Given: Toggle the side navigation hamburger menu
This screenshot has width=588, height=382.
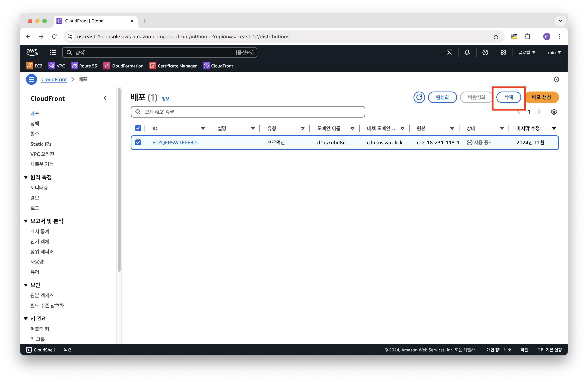Looking at the screenshot, I should point(31,79).
